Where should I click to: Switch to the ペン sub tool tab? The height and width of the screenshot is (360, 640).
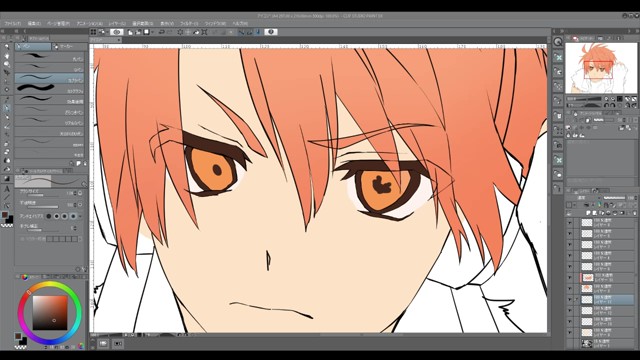33,47
